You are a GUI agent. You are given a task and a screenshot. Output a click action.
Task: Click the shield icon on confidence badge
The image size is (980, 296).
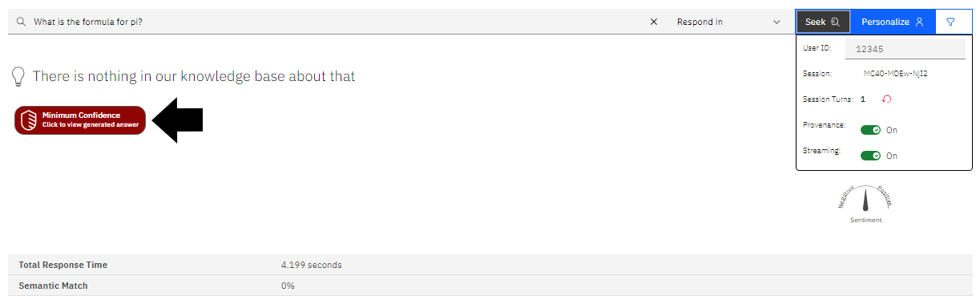point(28,120)
